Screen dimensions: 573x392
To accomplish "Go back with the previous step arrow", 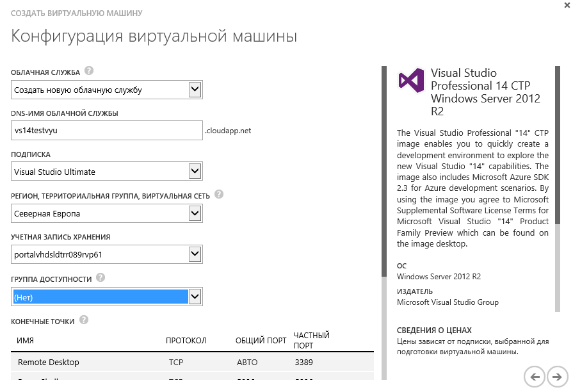I will click(x=535, y=376).
